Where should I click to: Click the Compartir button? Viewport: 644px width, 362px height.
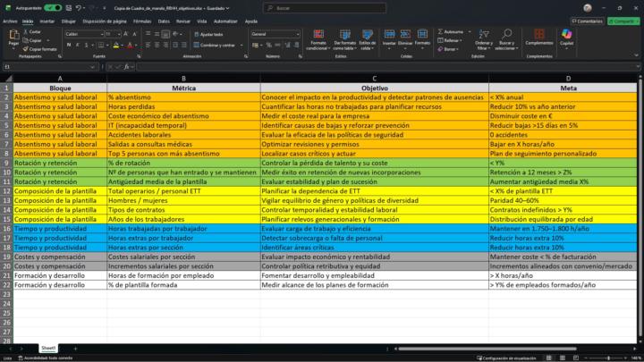point(623,21)
